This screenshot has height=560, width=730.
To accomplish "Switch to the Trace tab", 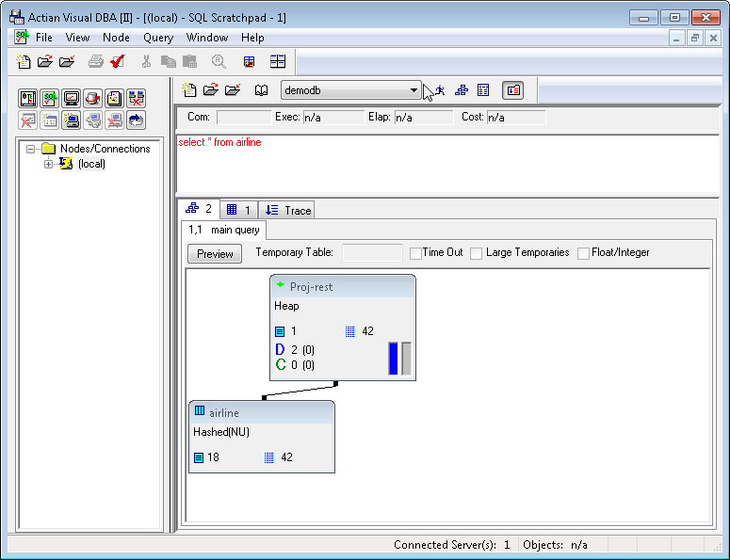I will [x=286, y=210].
